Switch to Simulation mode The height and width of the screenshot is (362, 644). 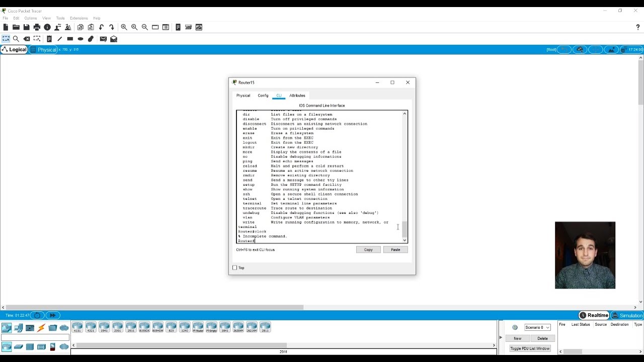coord(627,315)
